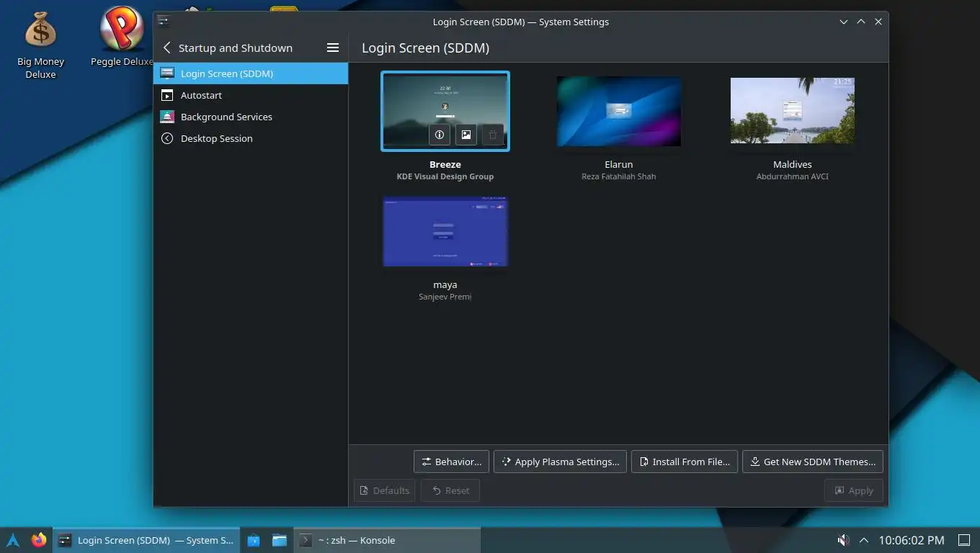
Task: Click the Reset button
Action: point(450,490)
